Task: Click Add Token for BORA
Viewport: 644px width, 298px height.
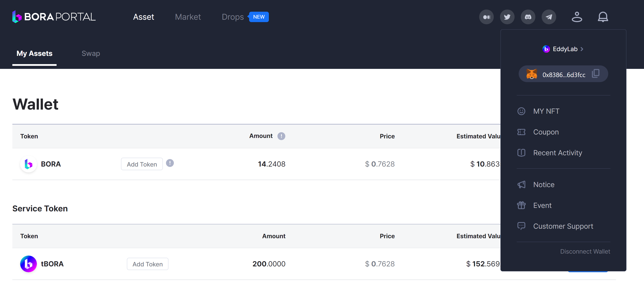Action: 142,164
